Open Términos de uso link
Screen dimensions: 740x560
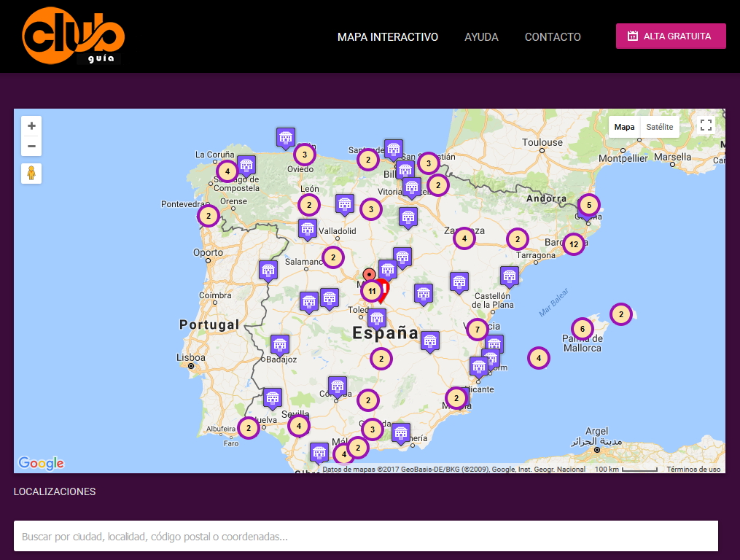(x=694, y=469)
